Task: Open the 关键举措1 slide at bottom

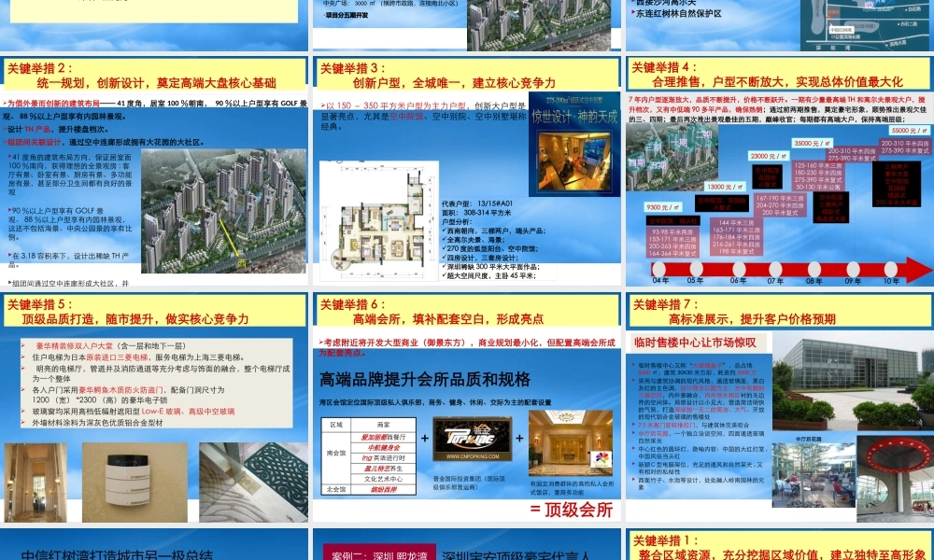Action: 779,548
